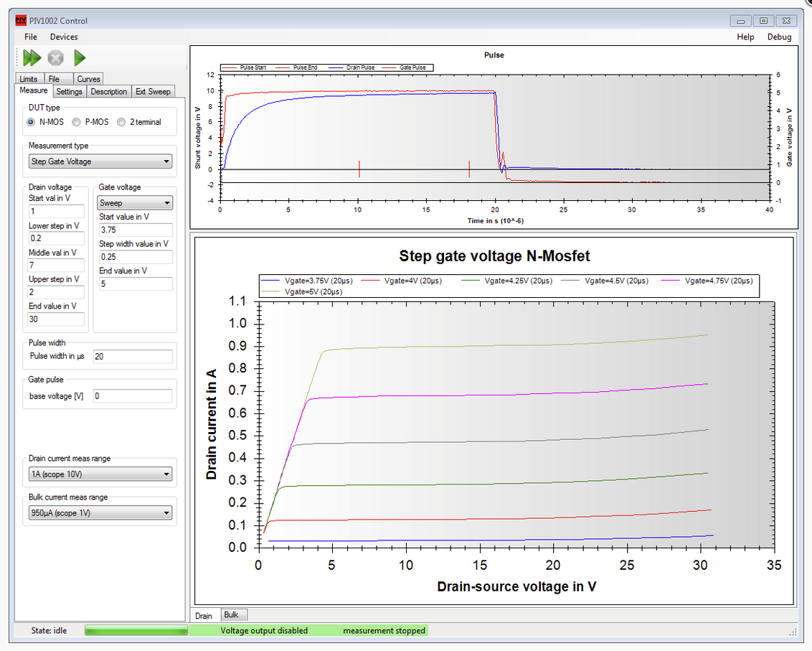Image resolution: width=812 pixels, height=651 pixels.
Task: Click Pulse Start legend entry
Action: [x=244, y=67]
